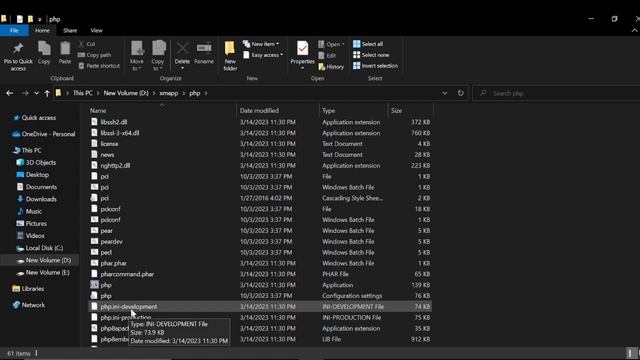
Task: Click This PC in address bar
Action: pyautogui.click(x=83, y=93)
